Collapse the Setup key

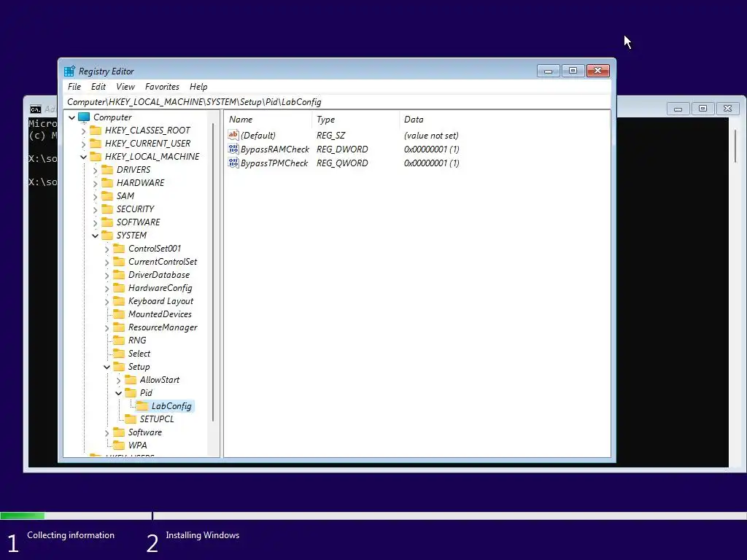(x=107, y=367)
